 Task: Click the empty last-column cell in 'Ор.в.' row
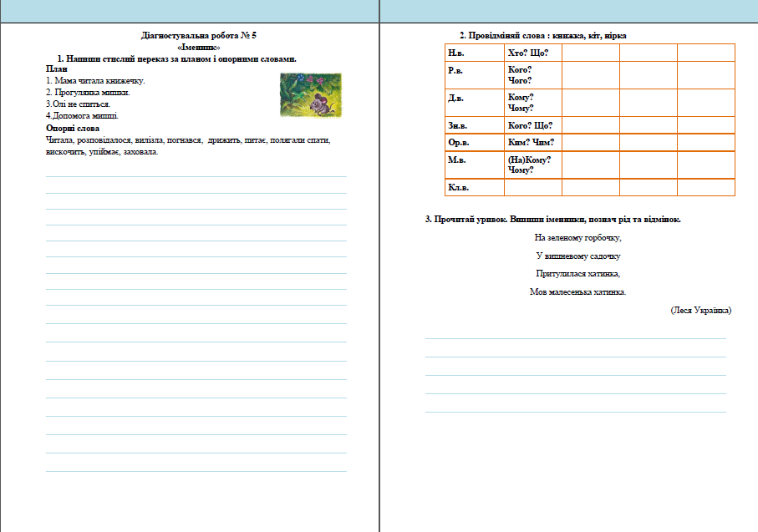(706, 143)
